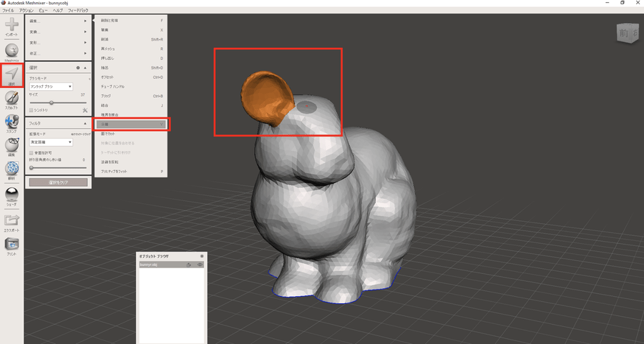Open the Analysis (解析) wireframe sphere tool
Viewport: 644px width, 344px height.
[11, 168]
